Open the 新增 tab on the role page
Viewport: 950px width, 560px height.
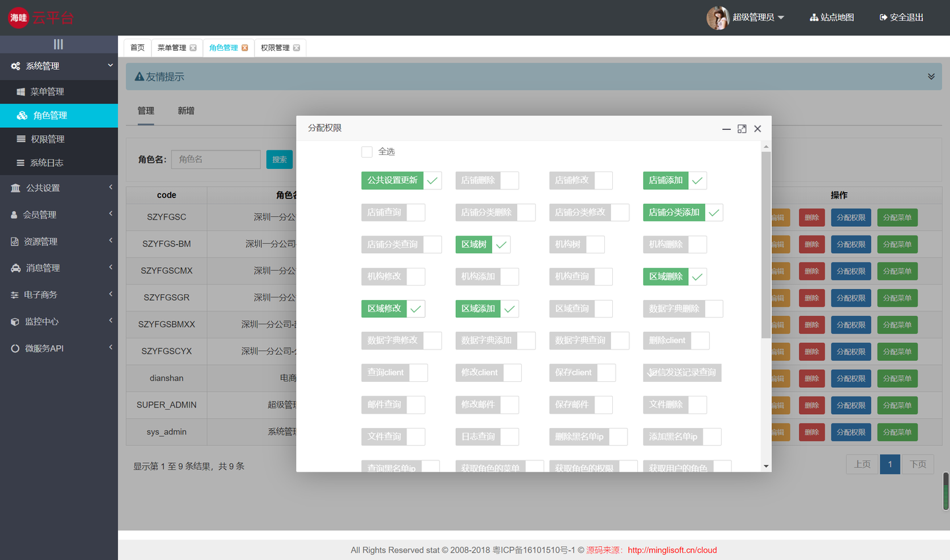[185, 110]
